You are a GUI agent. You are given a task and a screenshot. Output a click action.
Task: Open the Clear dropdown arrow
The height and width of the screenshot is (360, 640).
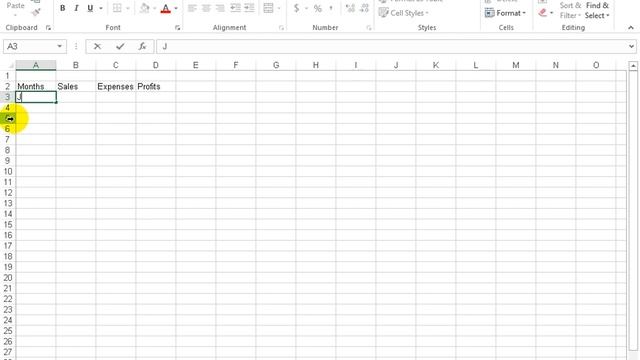pyautogui.click(x=551, y=13)
